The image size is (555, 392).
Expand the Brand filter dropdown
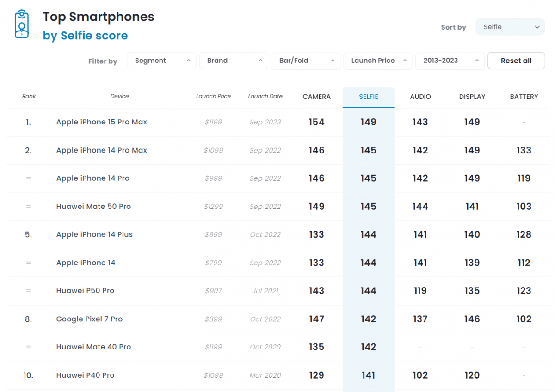[234, 61]
